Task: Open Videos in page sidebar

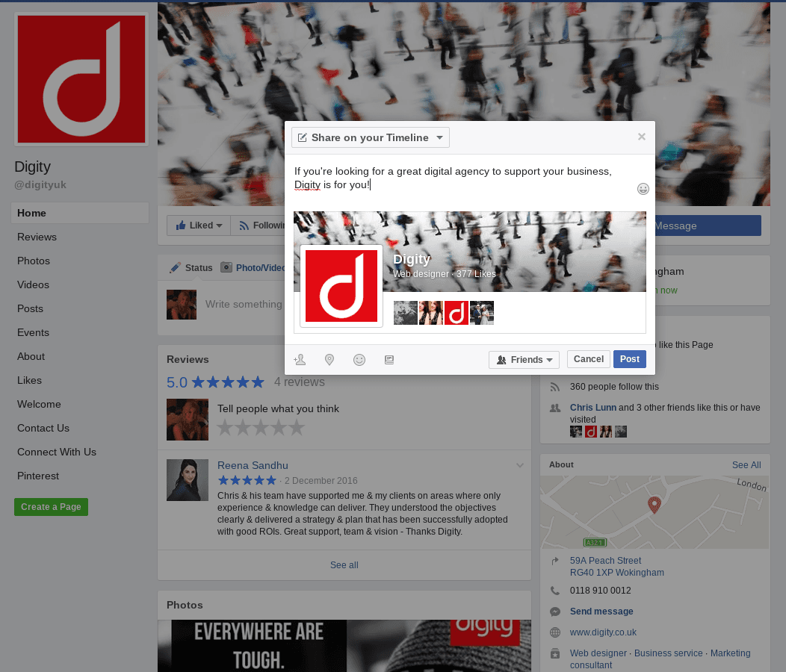Action: 33,284
